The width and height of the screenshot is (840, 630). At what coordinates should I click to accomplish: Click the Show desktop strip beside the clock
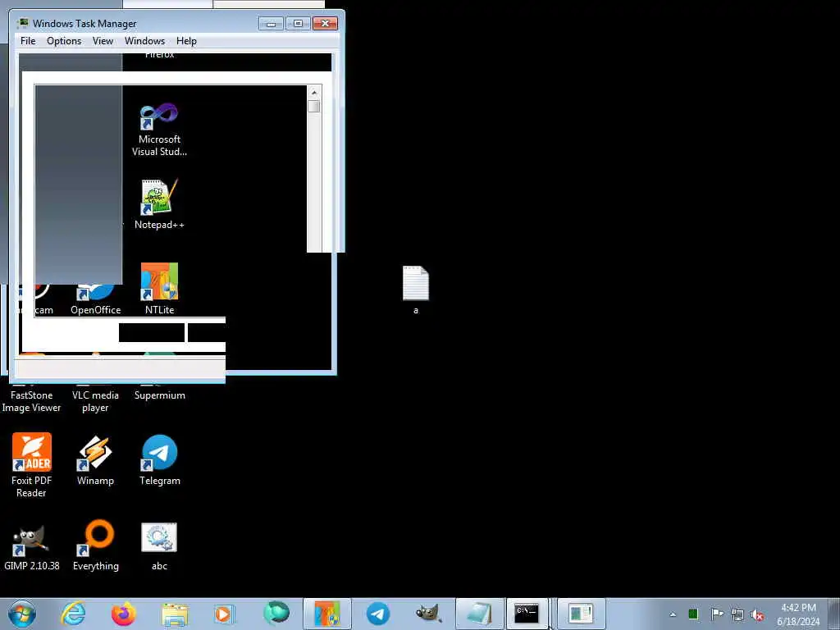click(x=834, y=614)
